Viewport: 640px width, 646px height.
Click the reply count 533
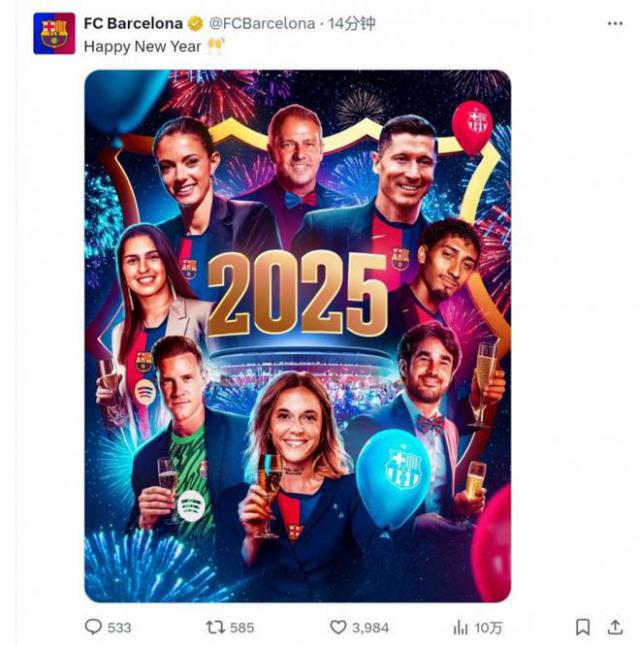click(119, 627)
